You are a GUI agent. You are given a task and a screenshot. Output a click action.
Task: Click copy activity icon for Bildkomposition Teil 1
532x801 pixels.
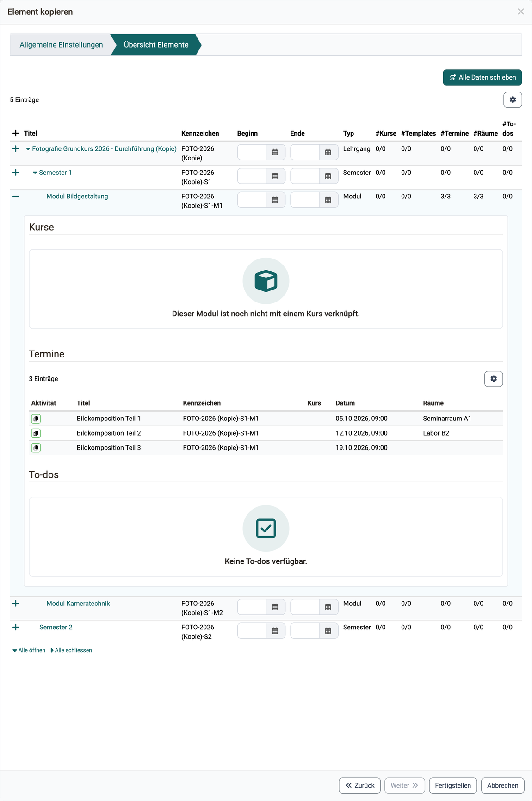pyautogui.click(x=36, y=419)
